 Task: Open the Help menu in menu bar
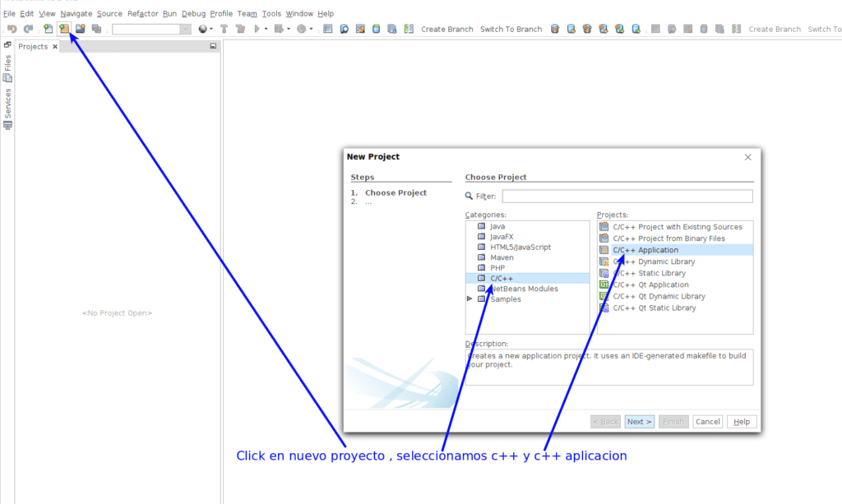point(326,13)
